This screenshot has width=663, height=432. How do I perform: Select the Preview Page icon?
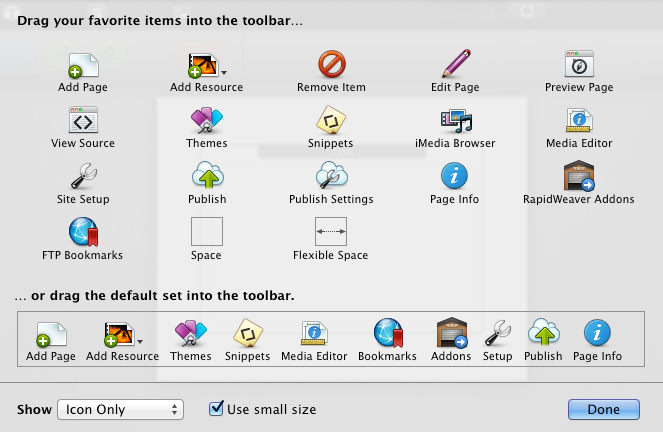579,64
